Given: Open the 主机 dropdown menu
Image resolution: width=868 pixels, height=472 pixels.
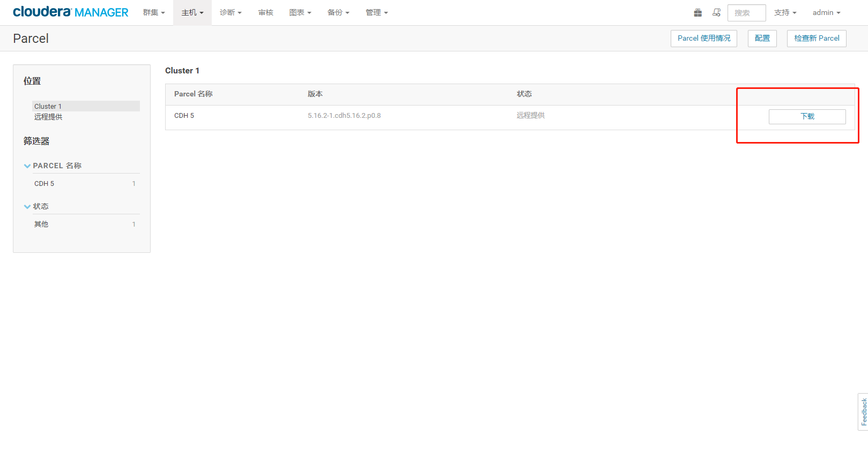Looking at the screenshot, I should pos(192,12).
